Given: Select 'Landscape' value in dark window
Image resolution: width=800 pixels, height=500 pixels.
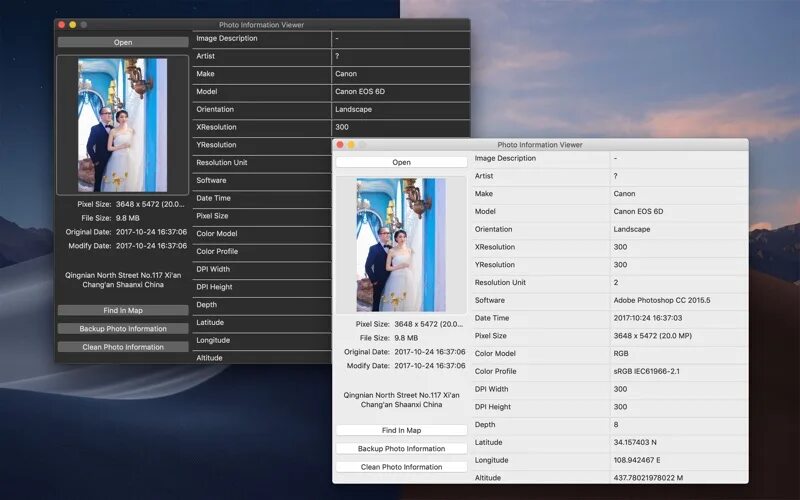Looking at the screenshot, I should click(353, 109).
